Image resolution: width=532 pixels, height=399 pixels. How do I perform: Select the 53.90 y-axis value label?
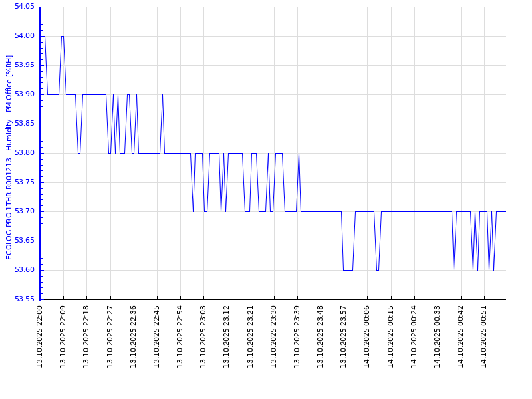[x=25, y=94]
